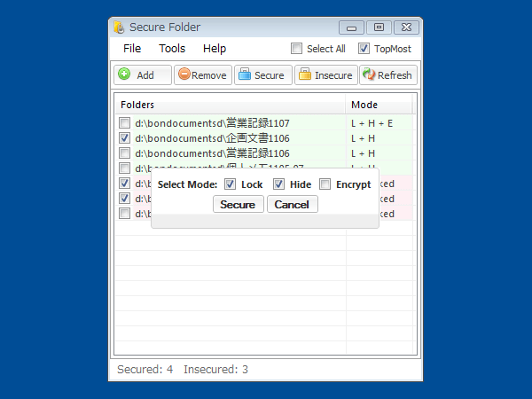Click the yellow padlock Insecure icon
532x399 pixels.
[x=305, y=74]
